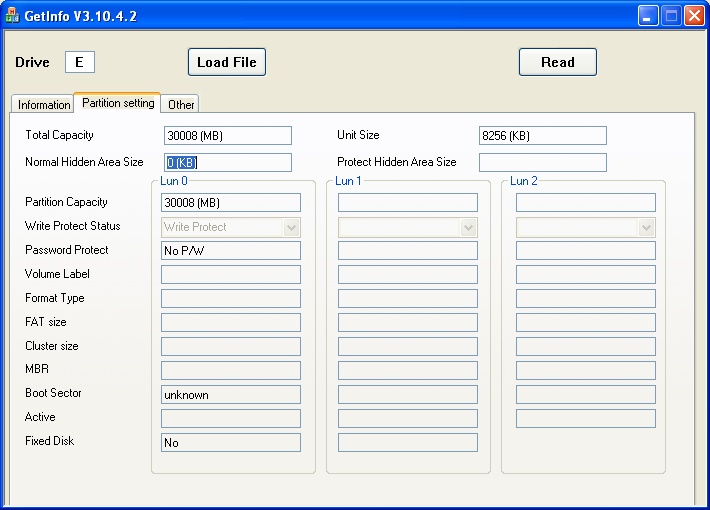Click Lun 2 Format Type field
The image size is (710, 510).
(585, 298)
